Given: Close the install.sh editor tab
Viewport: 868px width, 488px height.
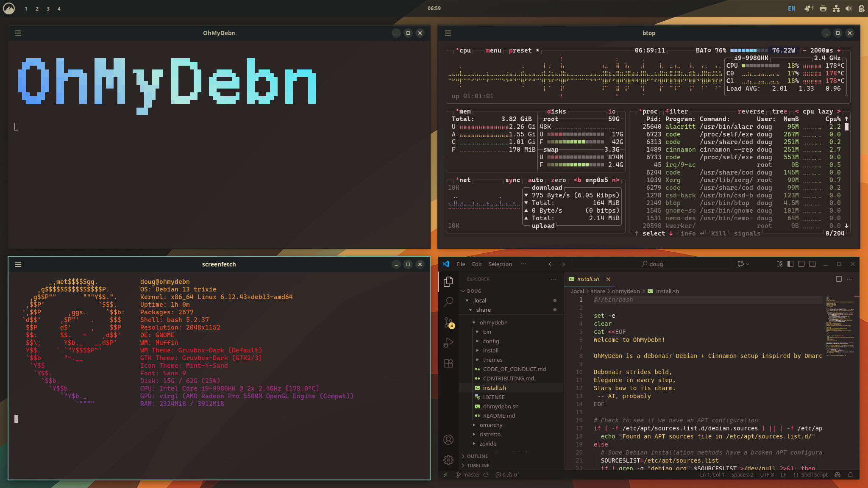Looking at the screenshot, I should [x=608, y=279].
